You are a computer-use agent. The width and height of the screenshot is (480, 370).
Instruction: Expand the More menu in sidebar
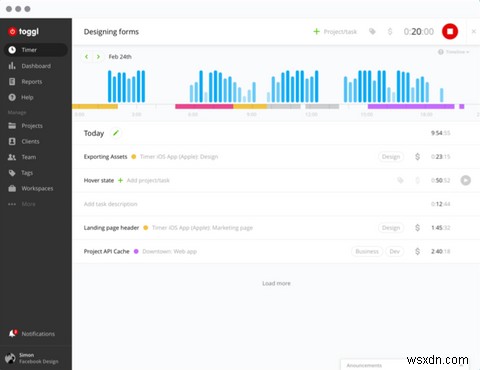(28, 204)
